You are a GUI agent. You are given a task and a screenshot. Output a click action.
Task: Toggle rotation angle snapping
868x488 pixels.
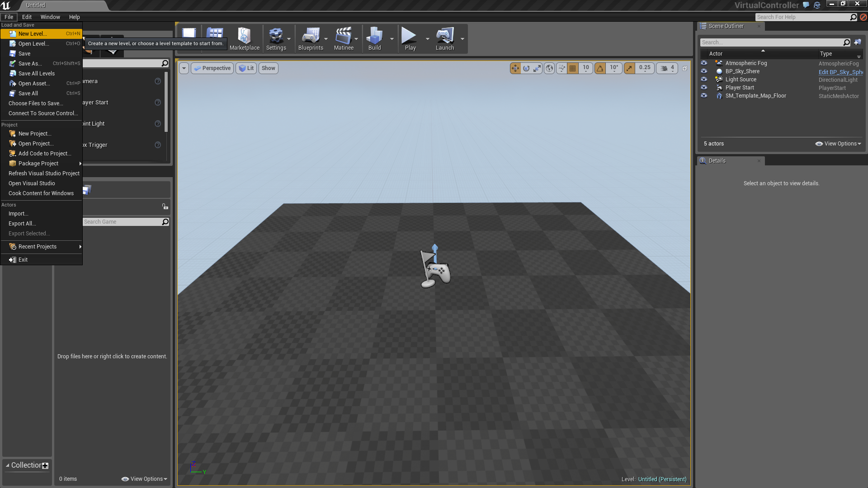(600, 68)
